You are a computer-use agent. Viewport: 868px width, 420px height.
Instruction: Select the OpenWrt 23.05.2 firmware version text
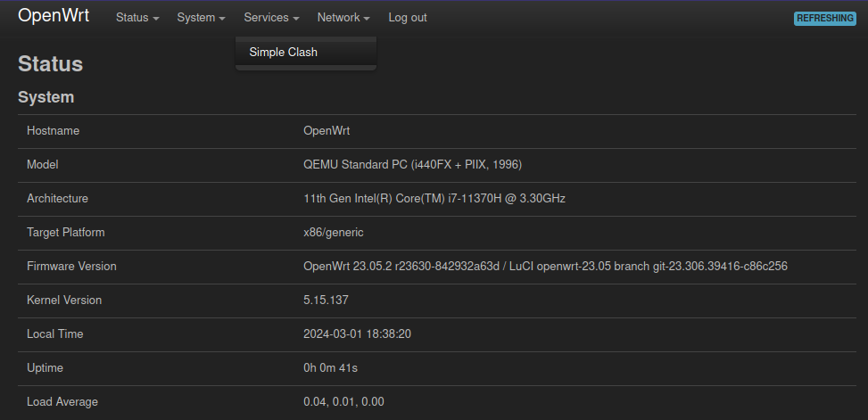click(545, 267)
